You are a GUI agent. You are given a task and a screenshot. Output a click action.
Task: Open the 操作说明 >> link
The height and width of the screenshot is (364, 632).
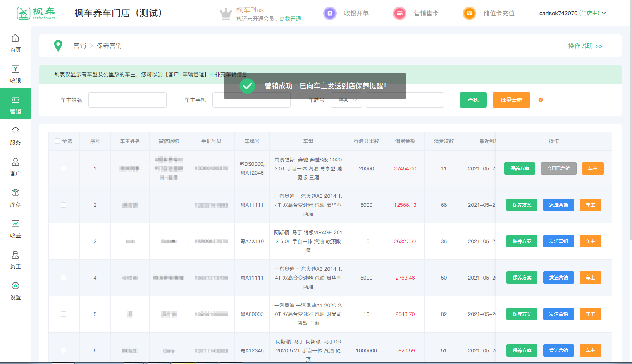click(585, 46)
